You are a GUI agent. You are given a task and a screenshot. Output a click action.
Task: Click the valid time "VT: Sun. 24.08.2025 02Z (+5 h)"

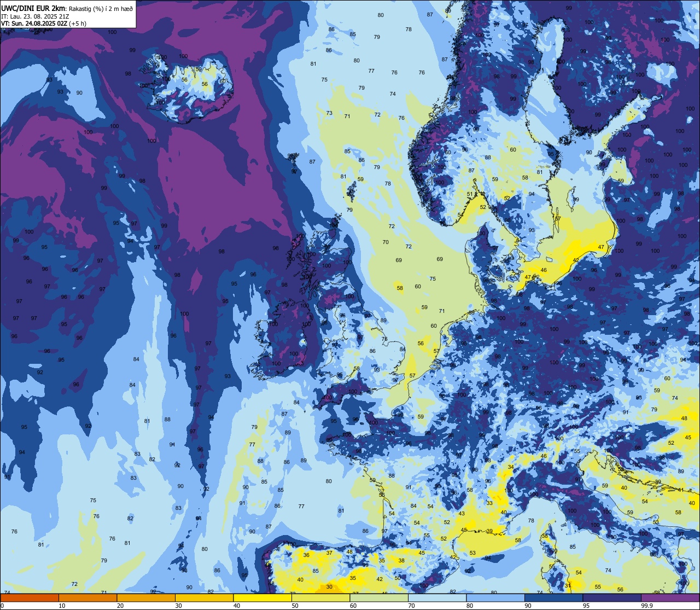[44, 24]
